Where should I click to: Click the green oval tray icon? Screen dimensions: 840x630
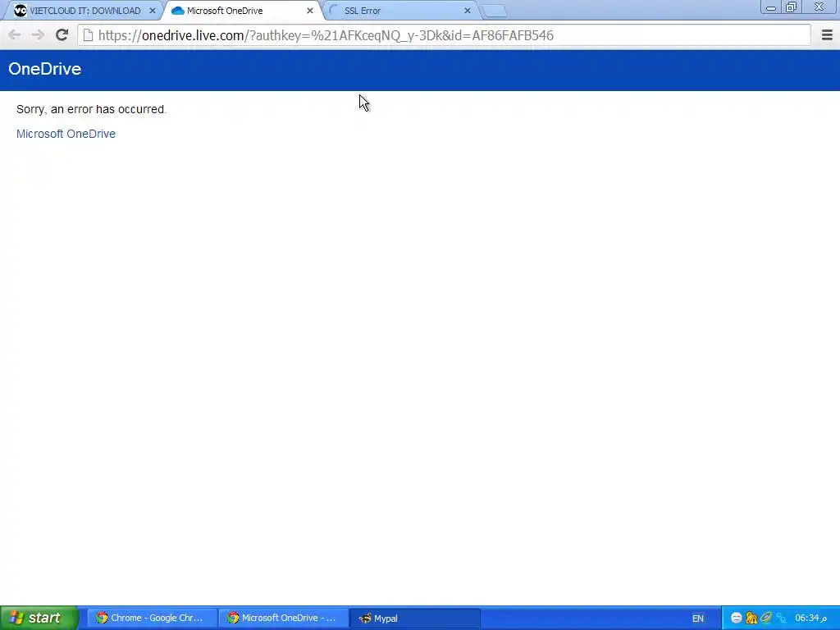coord(766,618)
